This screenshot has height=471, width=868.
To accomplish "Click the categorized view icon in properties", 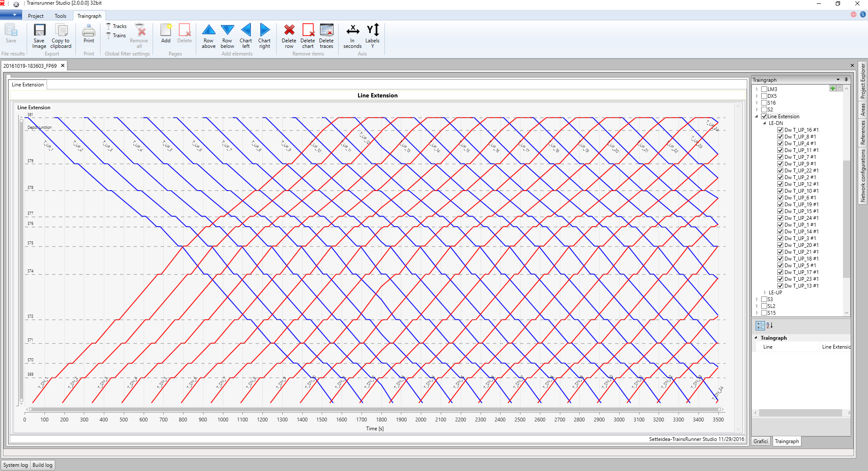I will click(x=760, y=325).
